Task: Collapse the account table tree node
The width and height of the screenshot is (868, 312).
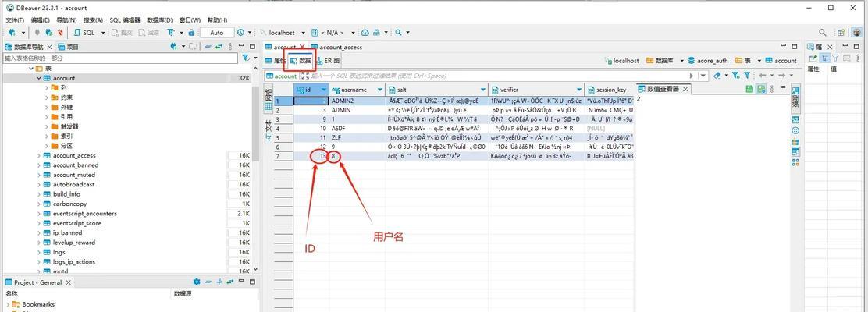Action: [39, 78]
